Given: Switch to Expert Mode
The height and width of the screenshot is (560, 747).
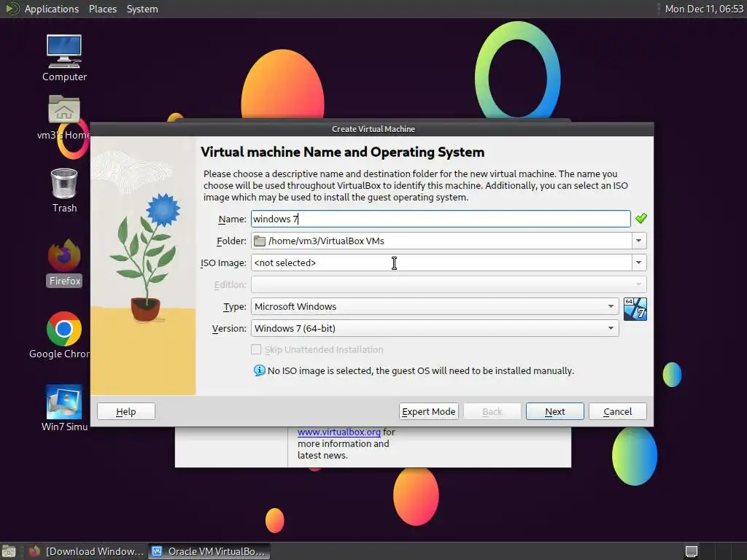Looking at the screenshot, I should click(428, 411).
